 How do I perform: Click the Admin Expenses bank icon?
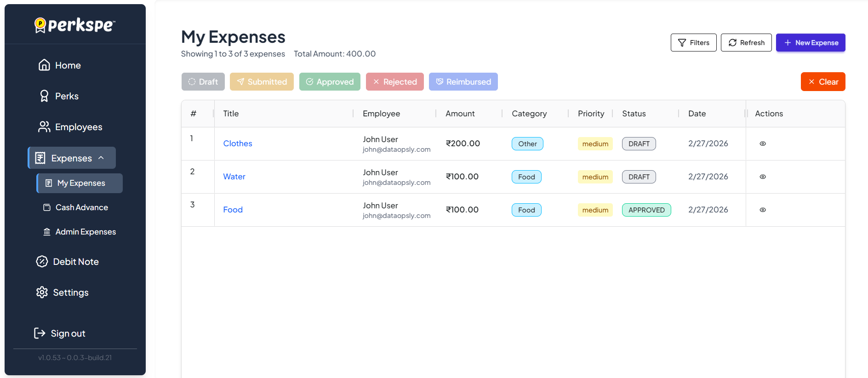[x=47, y=232]
